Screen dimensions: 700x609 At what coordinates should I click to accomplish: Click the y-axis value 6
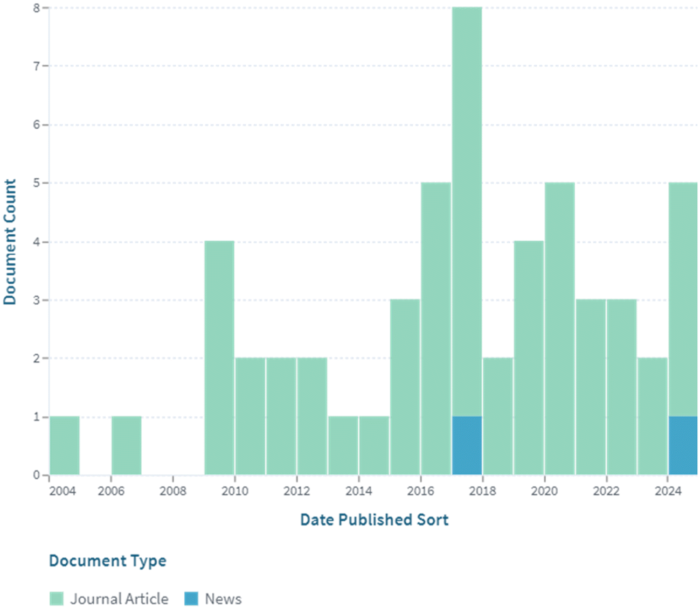[37, 124]
